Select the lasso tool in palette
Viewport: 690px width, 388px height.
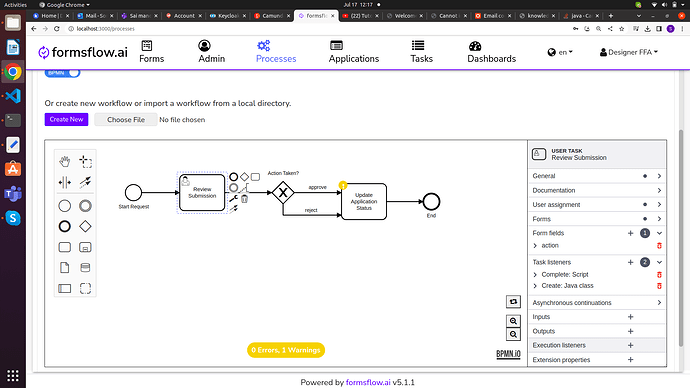[85, 161]
